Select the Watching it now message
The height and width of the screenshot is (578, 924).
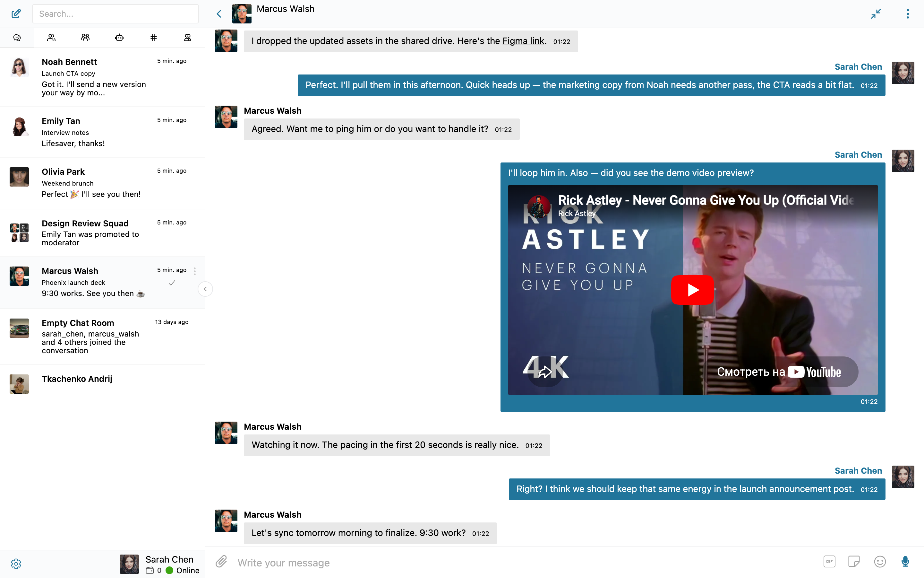click(x=397, y=445)
